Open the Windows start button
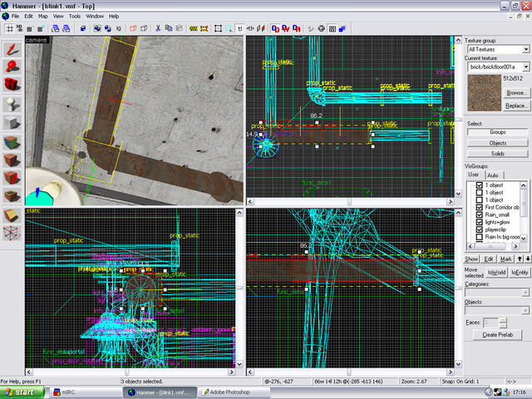Screen dimensions: 532x399 tap(22, 392)
